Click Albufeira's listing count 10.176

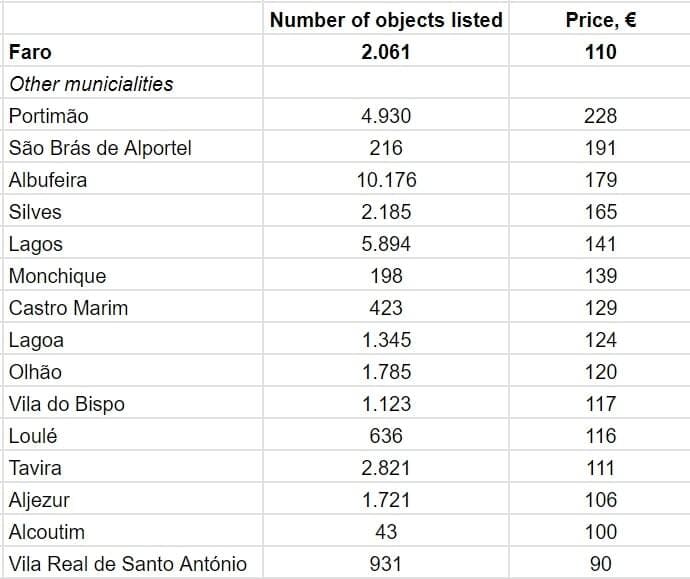[386, 180]
